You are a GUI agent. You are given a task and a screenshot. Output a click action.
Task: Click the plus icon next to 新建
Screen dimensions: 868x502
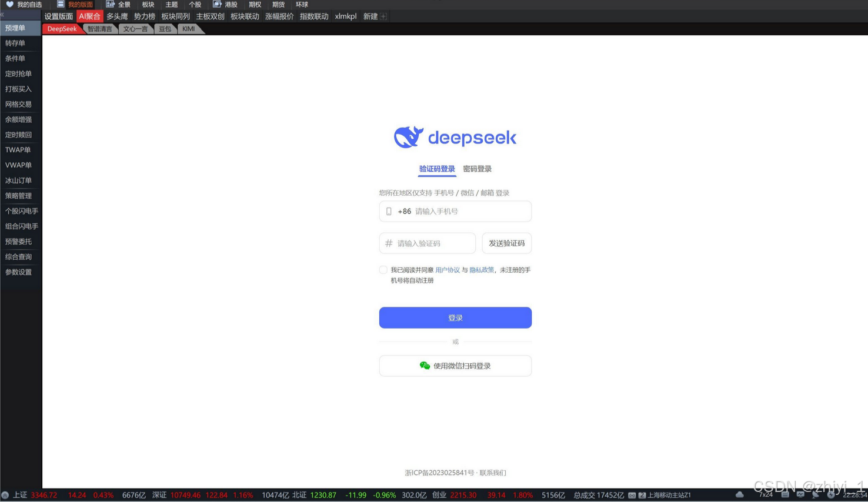click(x=383, y=16)
